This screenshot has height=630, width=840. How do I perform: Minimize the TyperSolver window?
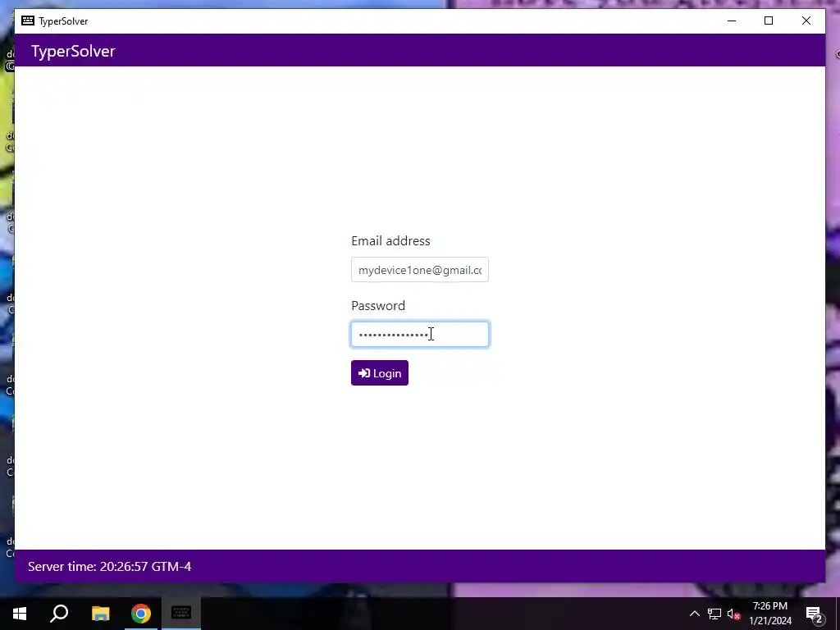click(732, 21)
